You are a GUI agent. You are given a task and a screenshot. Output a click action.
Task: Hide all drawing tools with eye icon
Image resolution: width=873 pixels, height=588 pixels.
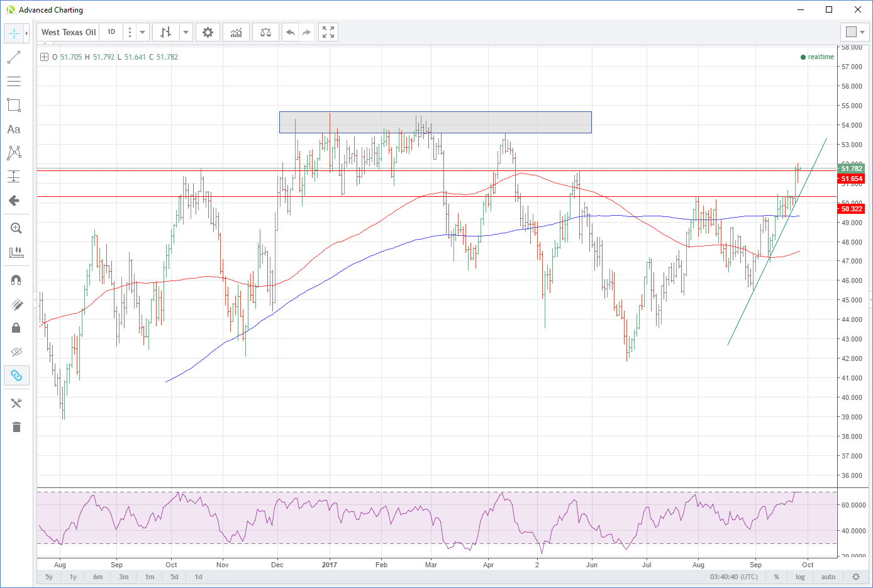[16, 352]
